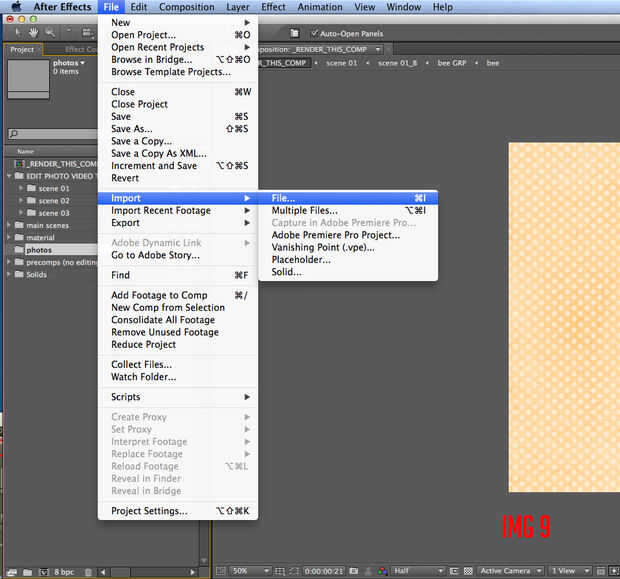The height and width of the screenshot is (579, 620).
Task: Open the photos item dropdown arrow
Action: (83, 63)
